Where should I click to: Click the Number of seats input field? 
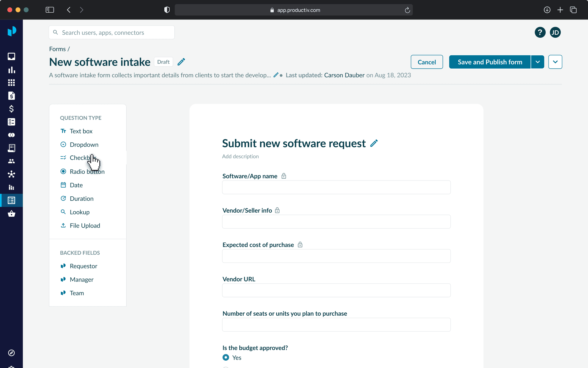pos(336,325)
